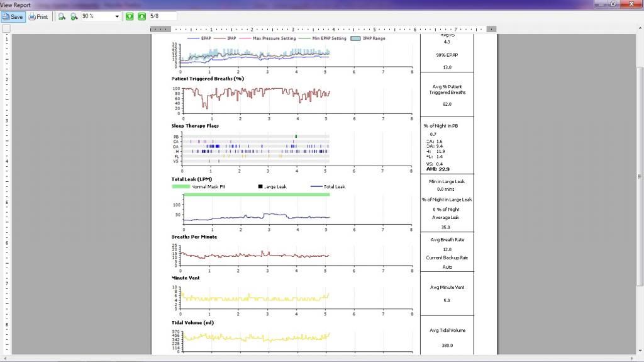Click the "Current Backup Rate" label

click(447, 258)
